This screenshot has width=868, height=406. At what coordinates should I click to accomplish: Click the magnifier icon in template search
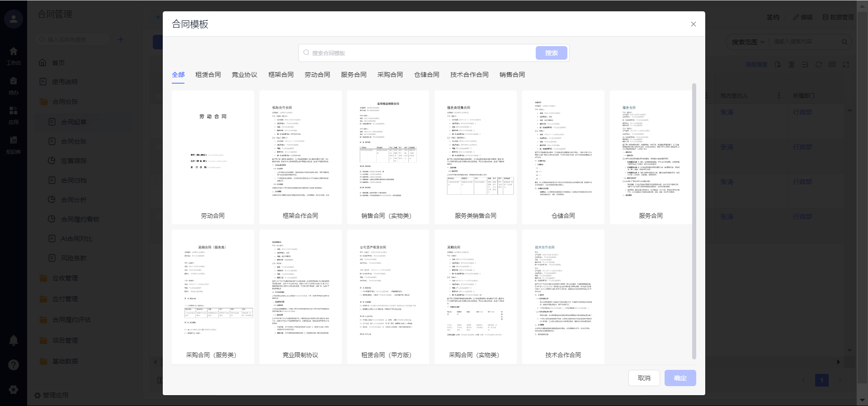click(306, 53)
